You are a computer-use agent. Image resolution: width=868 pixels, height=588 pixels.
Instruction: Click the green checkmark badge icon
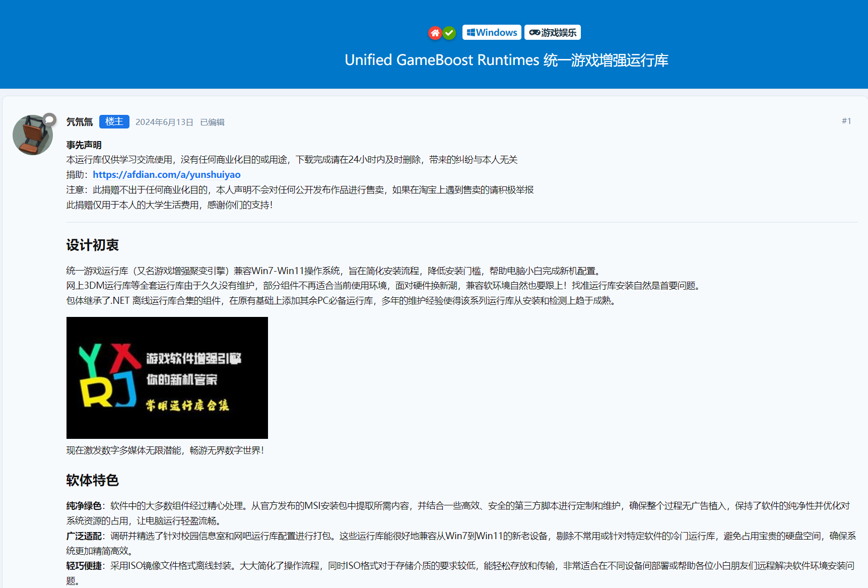[x=449, y=33]
